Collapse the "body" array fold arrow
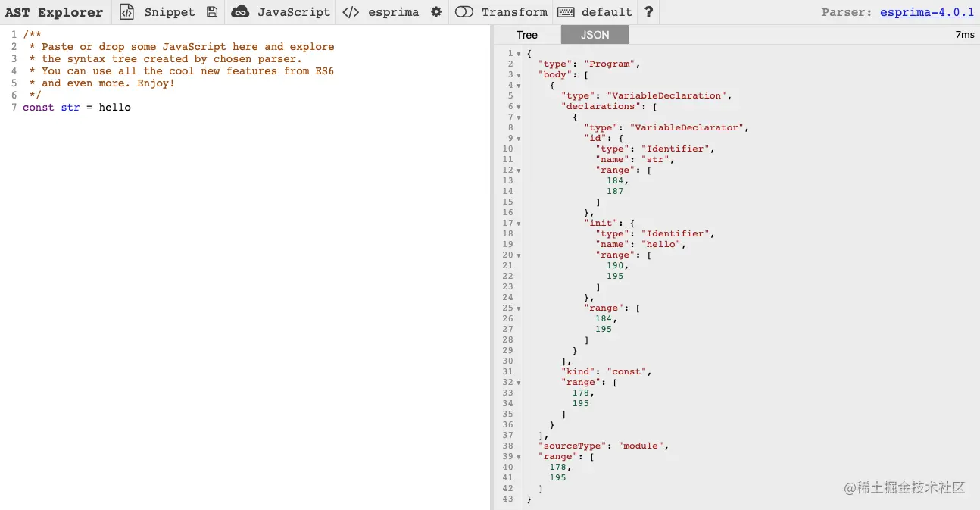The width and height of the screenshot is (980, 510). pyautogui.click(x=518, y=75)
